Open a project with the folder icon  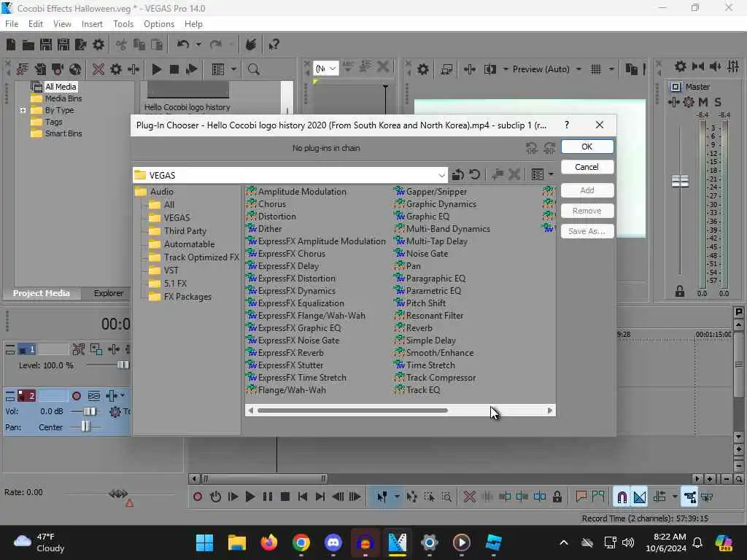coord(28,44)
